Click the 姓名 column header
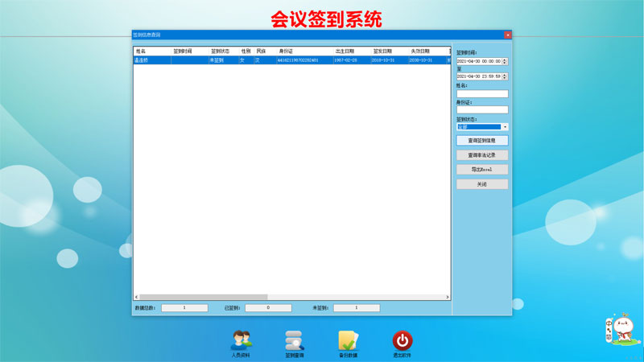Image resolution: width=644 pixels, height=362 pixels. point(151,51)
